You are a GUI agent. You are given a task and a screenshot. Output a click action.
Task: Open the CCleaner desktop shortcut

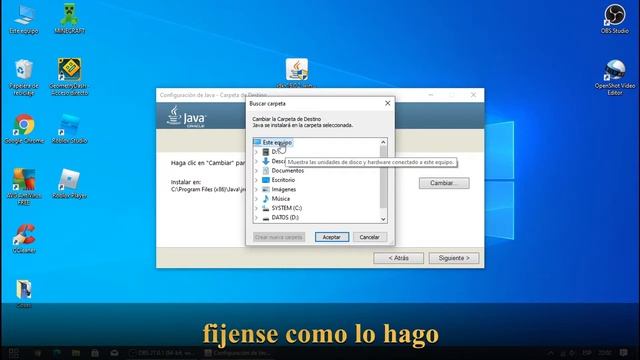(24, 238)
